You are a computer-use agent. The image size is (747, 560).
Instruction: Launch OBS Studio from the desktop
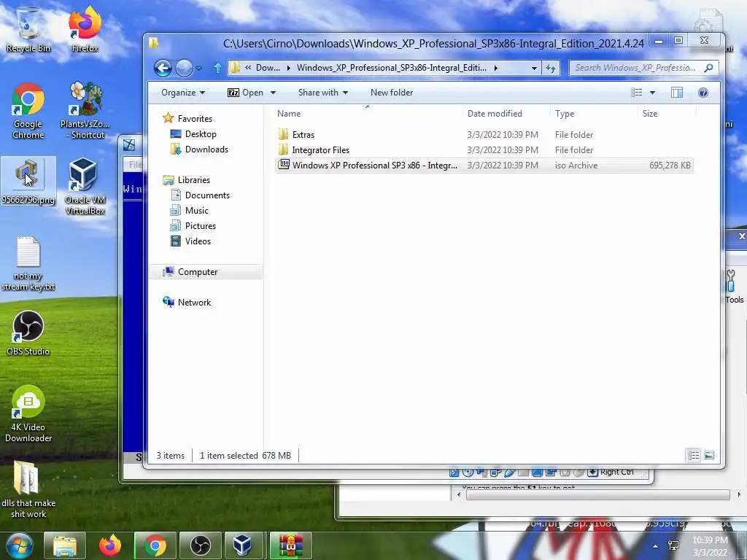tap(28, 332)
